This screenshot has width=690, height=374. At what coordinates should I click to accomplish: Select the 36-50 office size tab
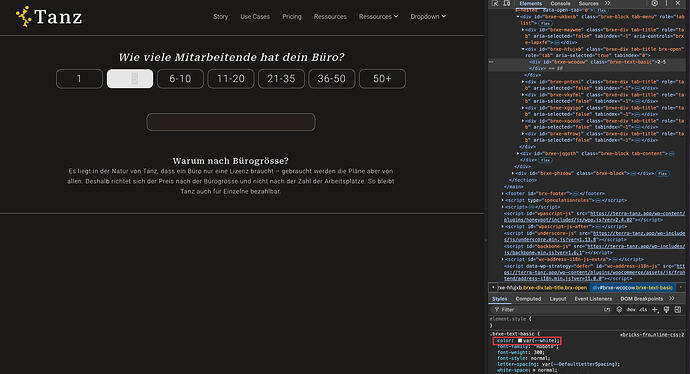pyautogui.click(x=332, y=79)
